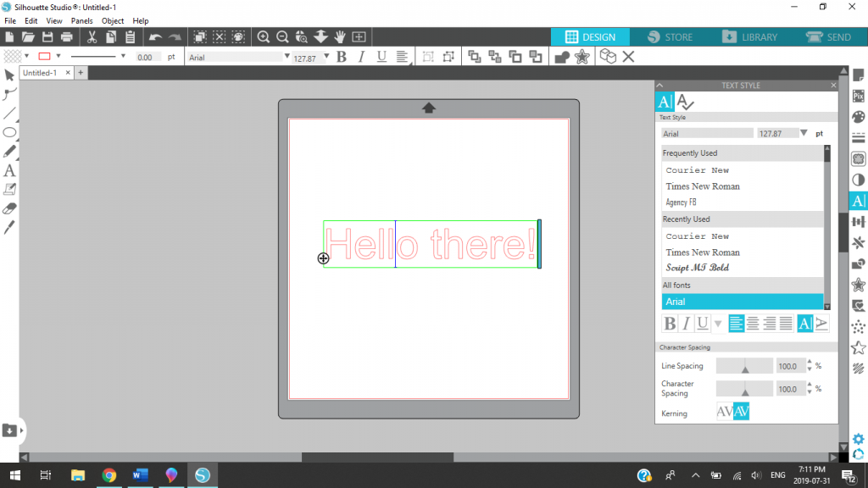Toggle Underline in Text Style panel

[x=703, y=323]
